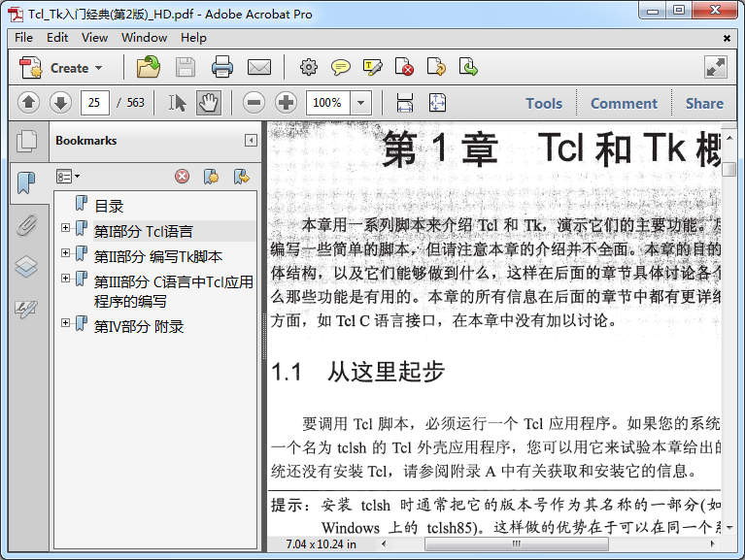
Task: Print the document with printer icon
Action: pyautogui.click(x=221, y=67)
